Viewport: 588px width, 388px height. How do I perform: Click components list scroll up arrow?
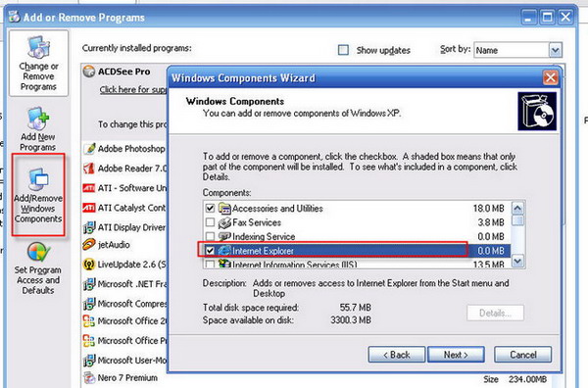coord(517,208)
